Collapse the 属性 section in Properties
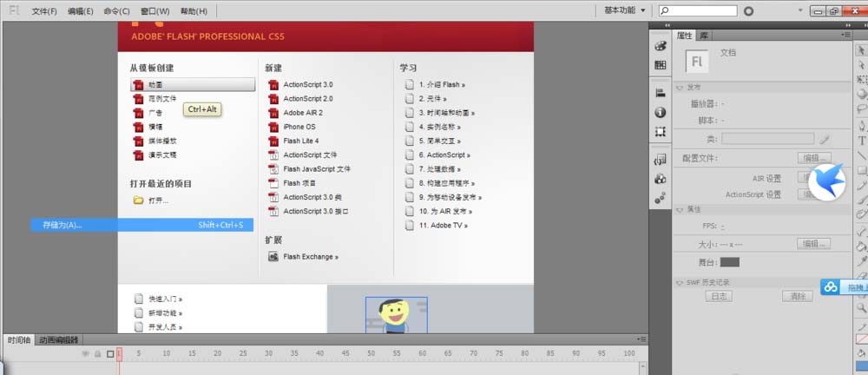The width and height of the screenshot is (868, 375). (x=680, y=210)
